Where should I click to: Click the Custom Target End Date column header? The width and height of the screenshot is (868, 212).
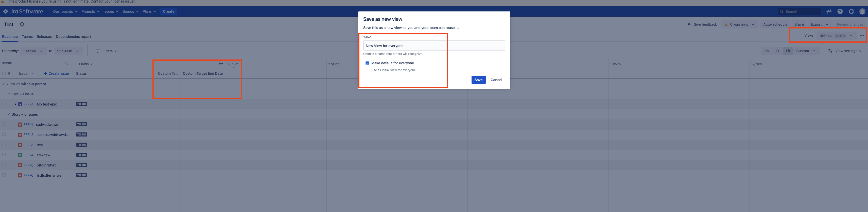coord(203,74)
